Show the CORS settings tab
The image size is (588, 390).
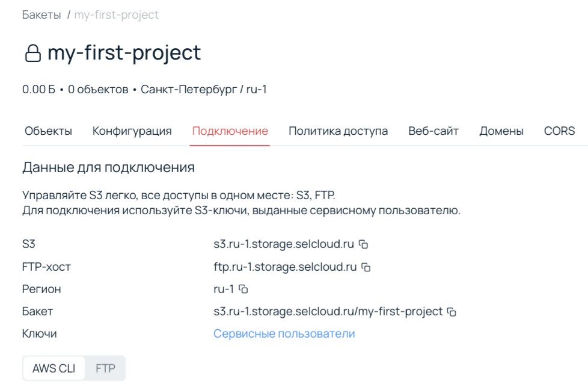coord(559,131)
